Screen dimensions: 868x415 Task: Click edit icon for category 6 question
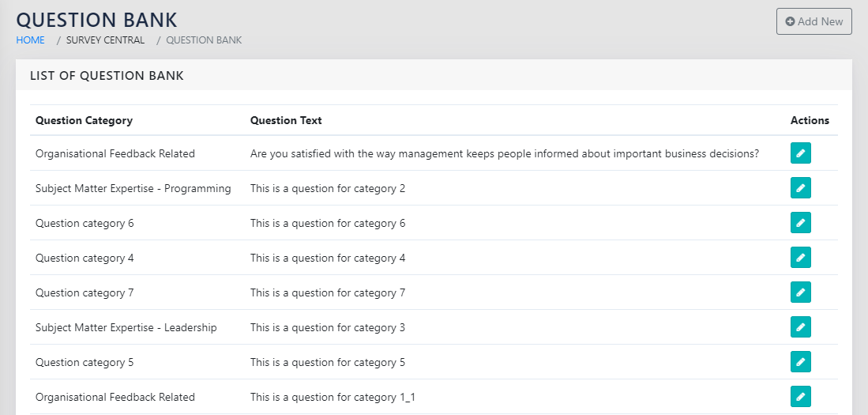point(800,223)
